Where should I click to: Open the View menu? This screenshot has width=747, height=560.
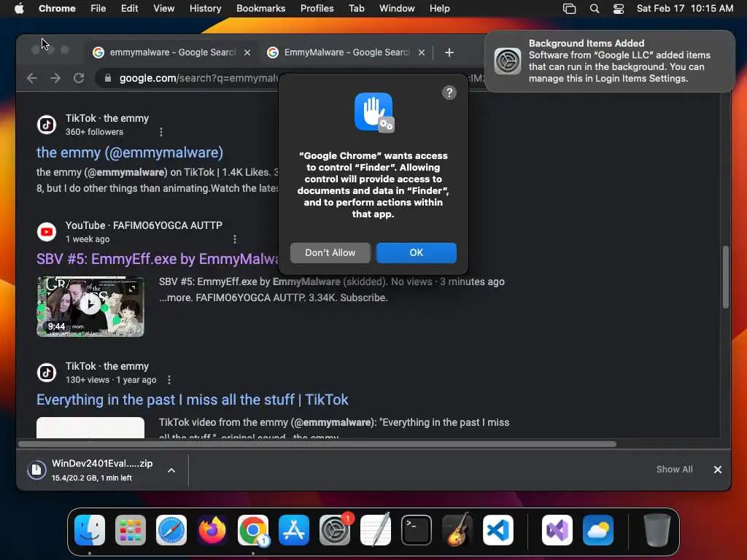164,9
